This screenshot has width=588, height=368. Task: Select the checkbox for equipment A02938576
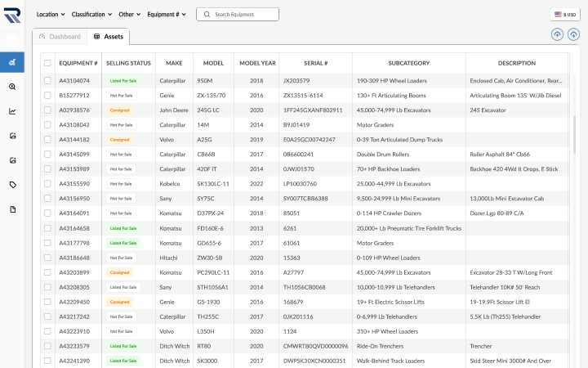pyautogui.click(x=47, y=110)
